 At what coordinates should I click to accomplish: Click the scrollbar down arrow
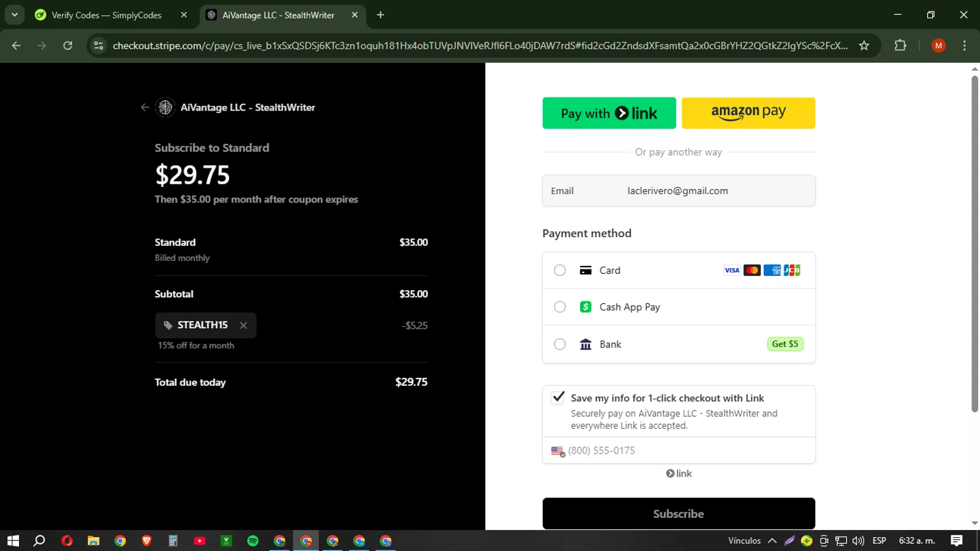click(975, 523)
